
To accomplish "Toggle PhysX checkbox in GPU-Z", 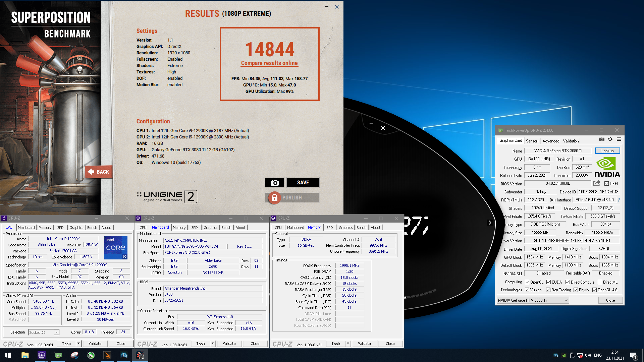I will [x=576, y=290].
